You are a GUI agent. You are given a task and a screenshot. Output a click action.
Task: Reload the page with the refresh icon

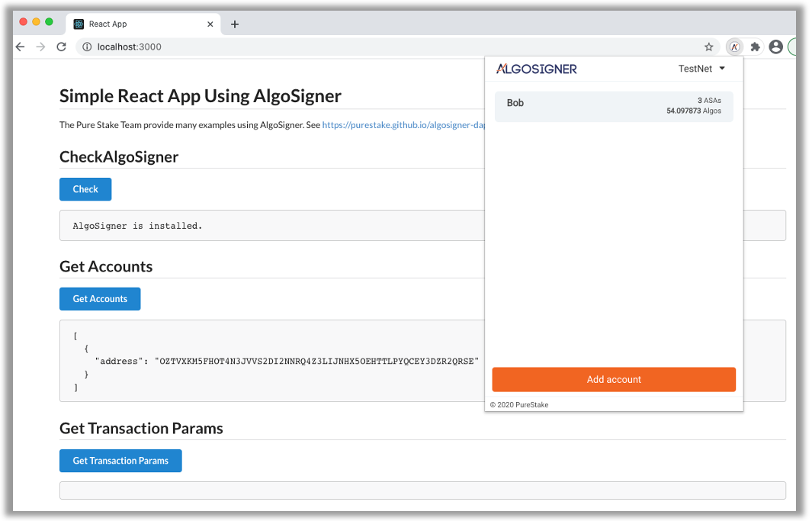pos(61,47)
